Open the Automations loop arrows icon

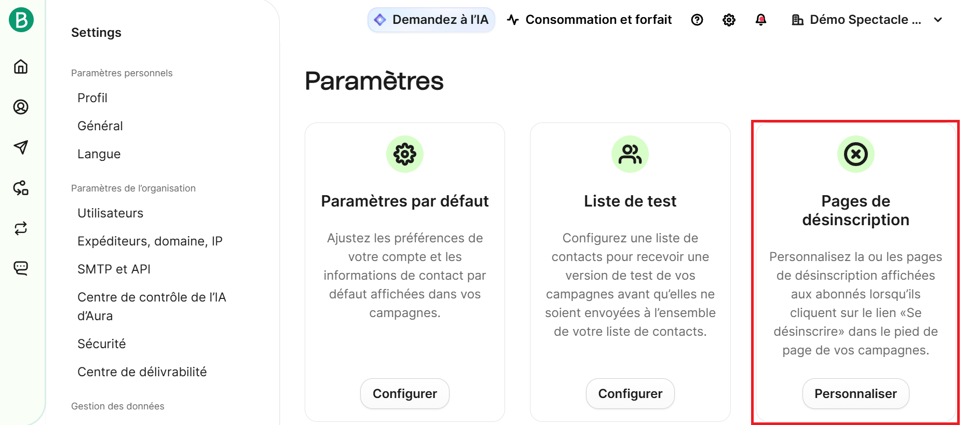click(21, 228)
